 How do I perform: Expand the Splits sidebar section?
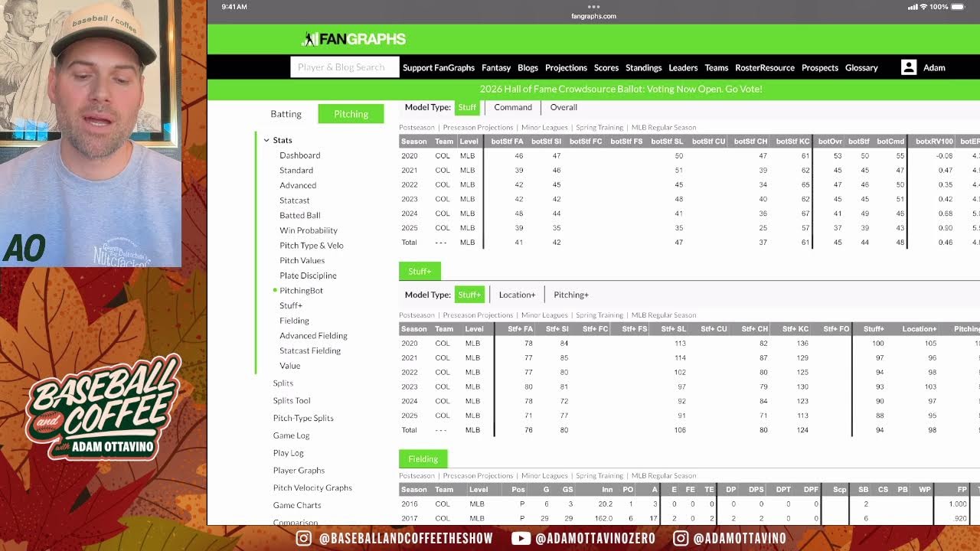283,383
